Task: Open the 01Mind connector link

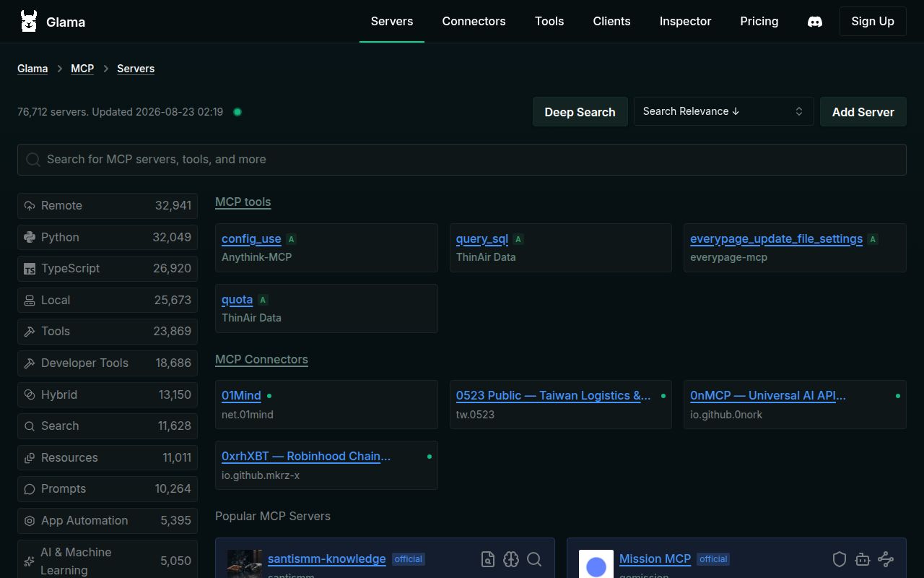Action: [241, 396]
